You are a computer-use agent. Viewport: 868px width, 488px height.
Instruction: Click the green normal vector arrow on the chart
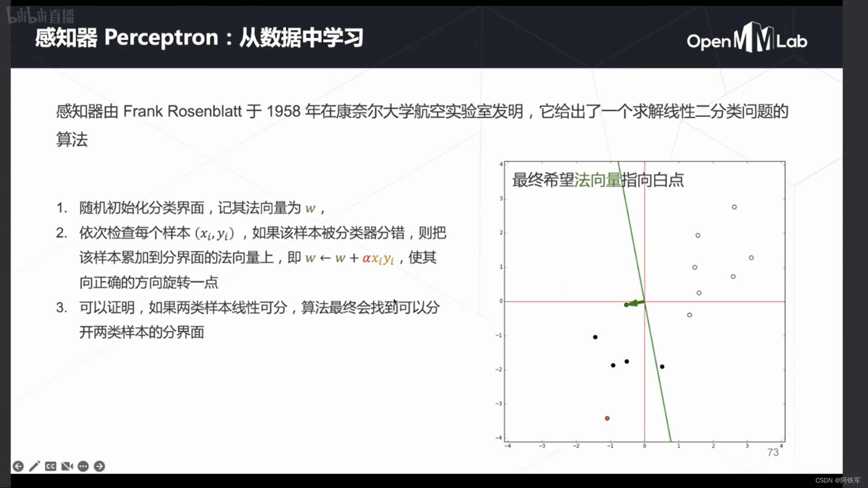tap(635, 303)
